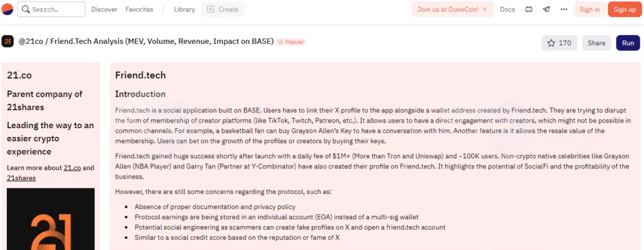Click the Sign in button
This screenshot has height=250, width=644.
589,9
